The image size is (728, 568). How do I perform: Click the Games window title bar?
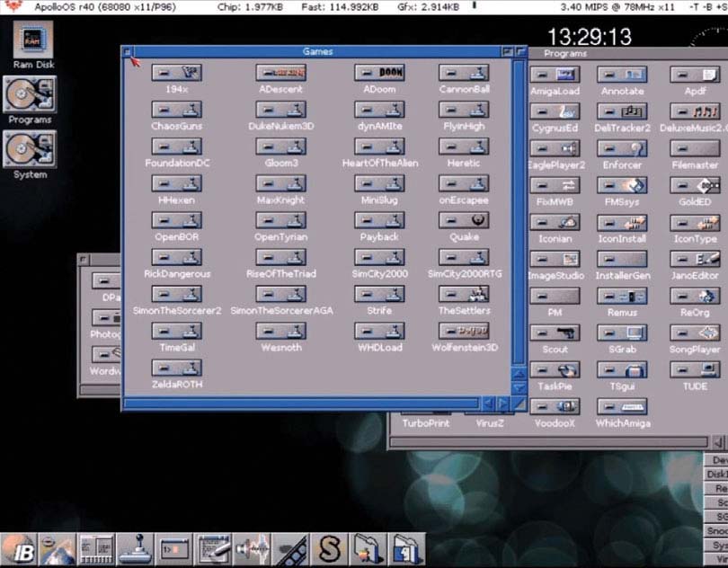pyautogui.click(x=317, y=51)
